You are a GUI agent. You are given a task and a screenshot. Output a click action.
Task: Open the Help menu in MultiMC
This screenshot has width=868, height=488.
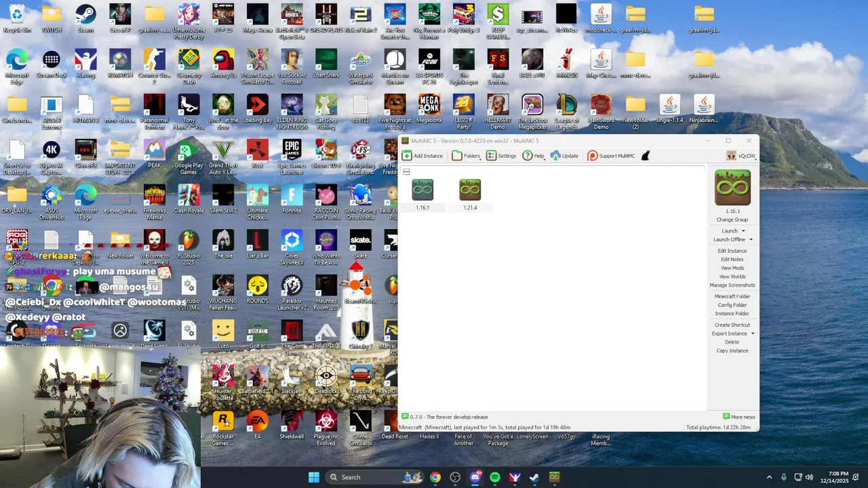point(534,156)
